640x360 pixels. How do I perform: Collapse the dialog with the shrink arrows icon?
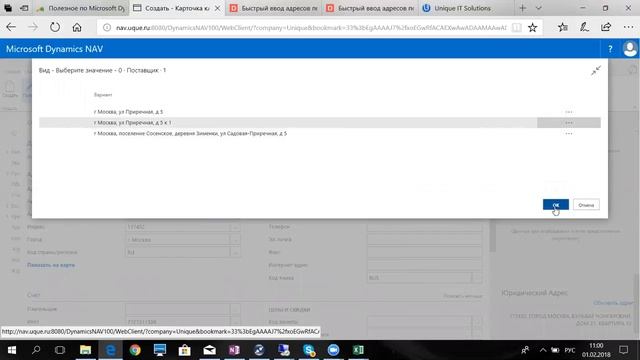(x=596, y=71)
